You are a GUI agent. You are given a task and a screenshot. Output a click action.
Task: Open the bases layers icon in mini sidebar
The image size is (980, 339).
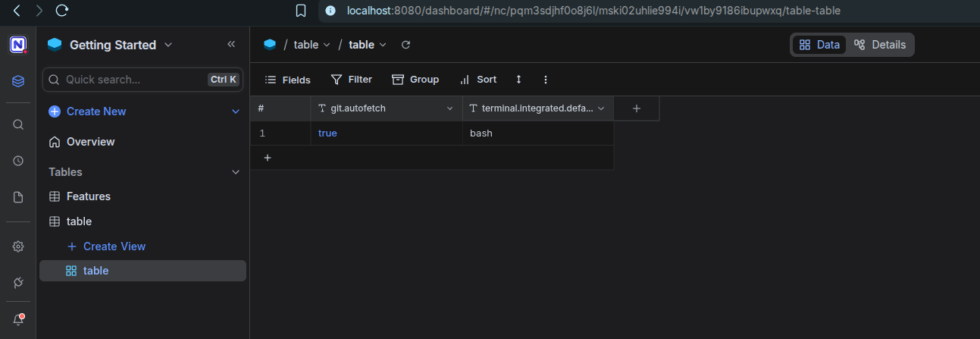[18, 80]
